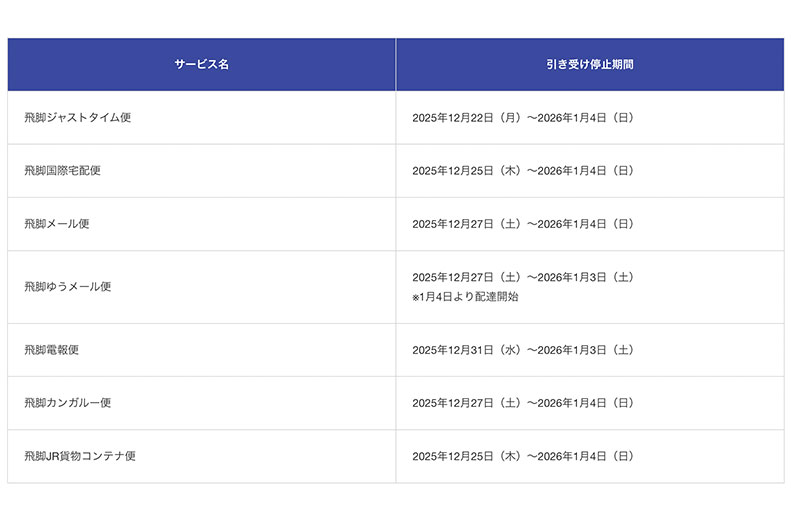This screenshot has width=800, height=526.
Task: Select the suspension period for 飛脚メール便
Action: point(523,224)
